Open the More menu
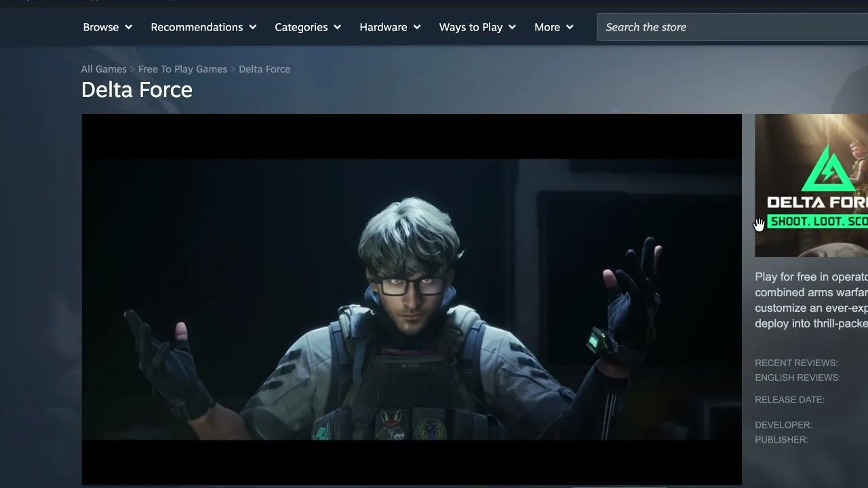This screenshot has height=488, width=868. (554, 27)
